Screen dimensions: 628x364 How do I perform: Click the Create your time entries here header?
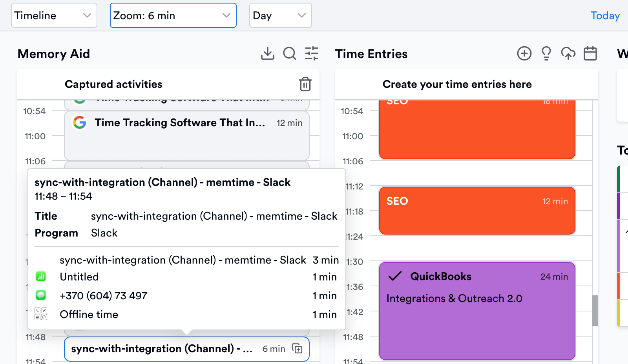click(x=457, y=84)
